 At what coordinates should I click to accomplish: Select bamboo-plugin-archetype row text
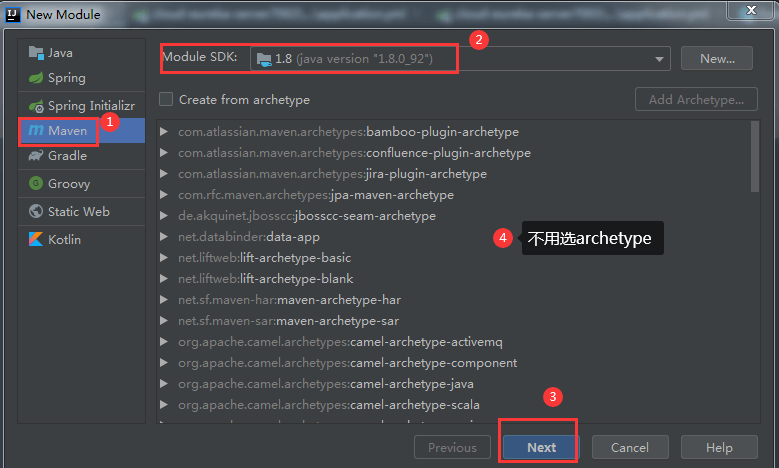[x=348, y=132]
